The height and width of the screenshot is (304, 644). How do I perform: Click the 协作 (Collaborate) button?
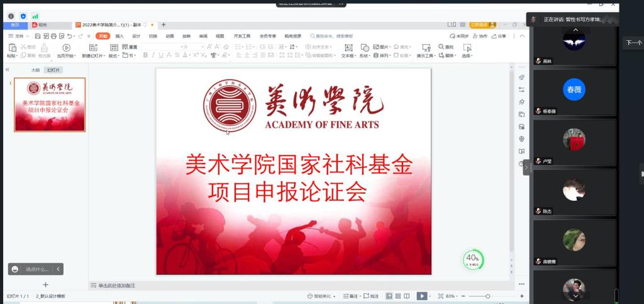tap(480, 36)
